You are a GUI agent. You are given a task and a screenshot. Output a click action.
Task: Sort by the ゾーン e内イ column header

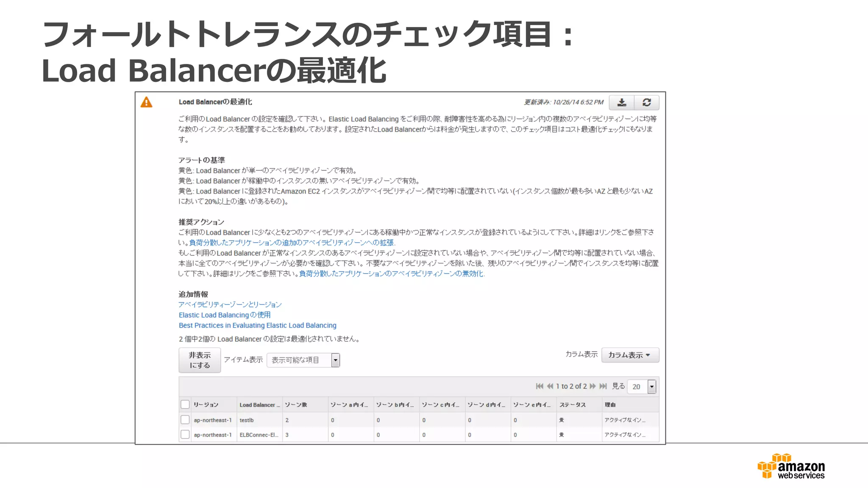coord(534,405)
